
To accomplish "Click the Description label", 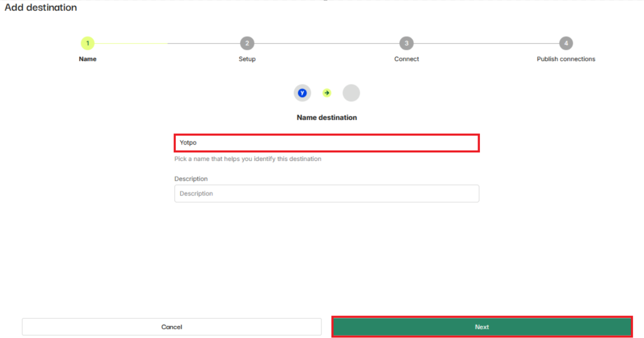I will tap(191, 179).
